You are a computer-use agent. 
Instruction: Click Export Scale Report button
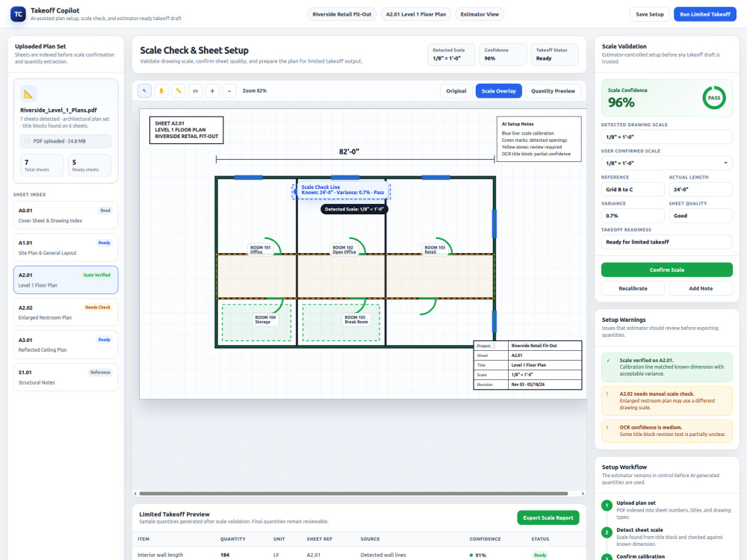tap(548, 517)
